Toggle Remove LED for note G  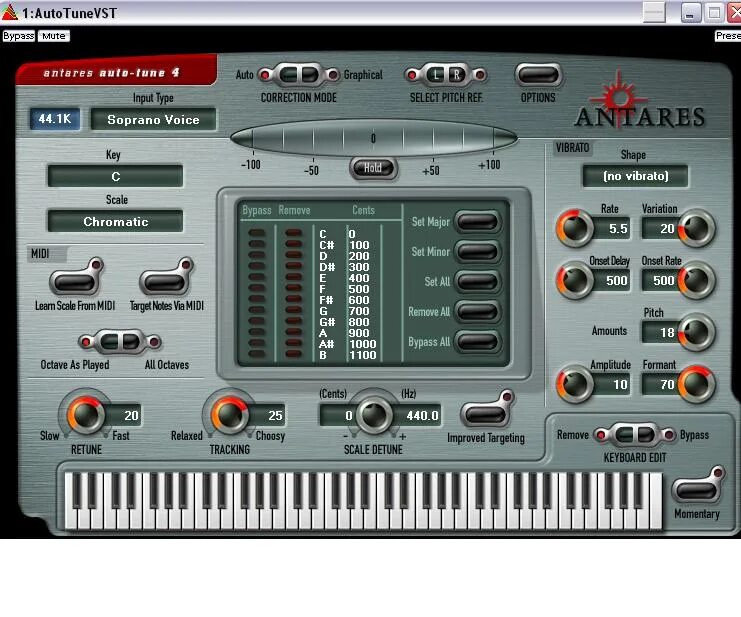[293, 310]
